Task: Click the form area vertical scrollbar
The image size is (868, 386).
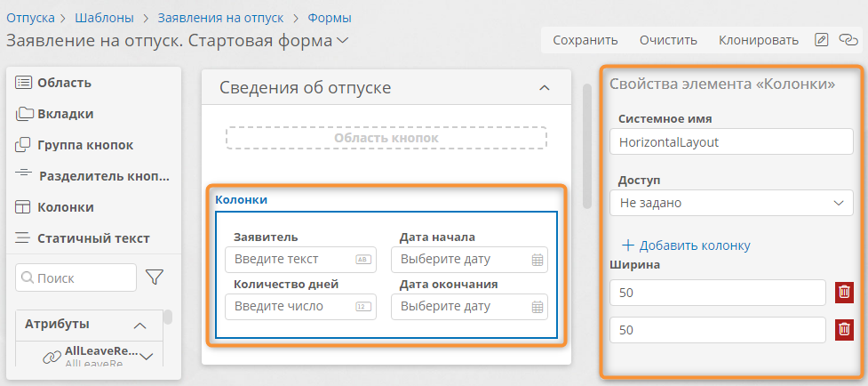Action: [587, 145]
